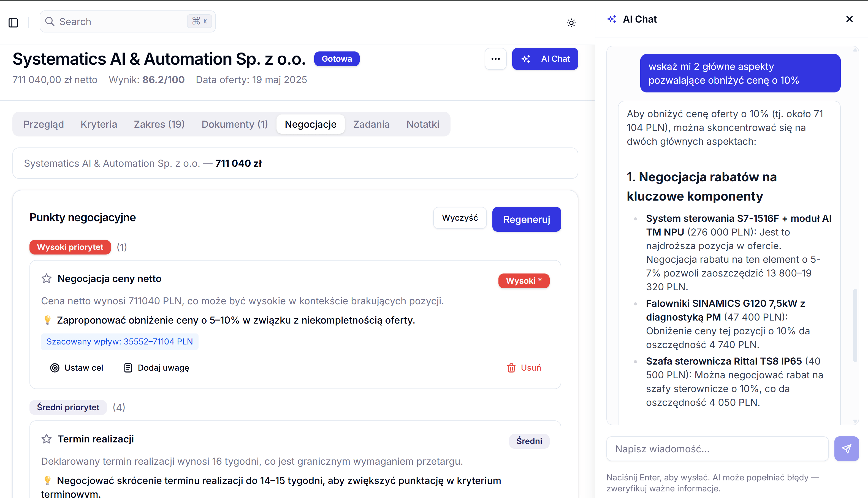Click the Szacowany wpływ: 35552–71104 PLN chip
Viewport: 868px width, 498px height.
coord(120,342)
